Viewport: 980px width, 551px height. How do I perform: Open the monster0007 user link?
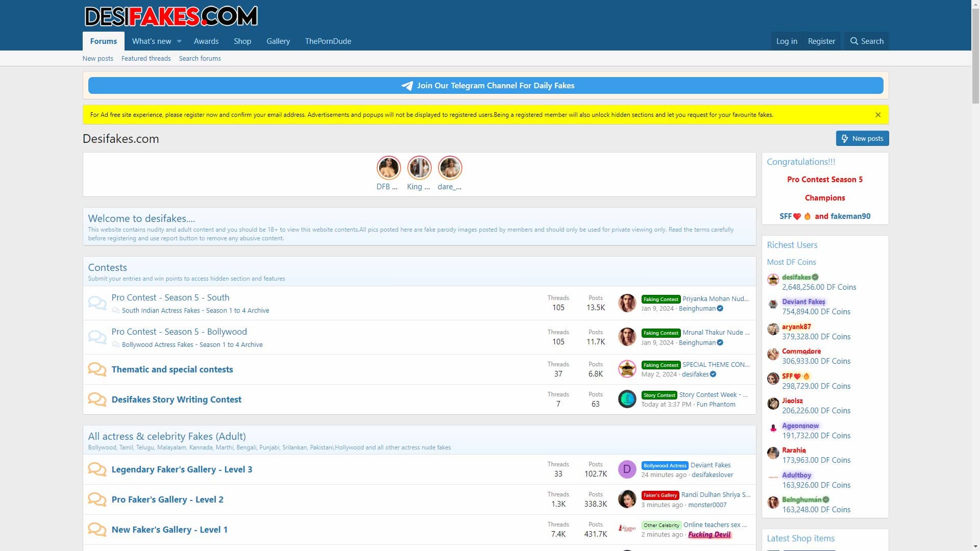point(707,505)
